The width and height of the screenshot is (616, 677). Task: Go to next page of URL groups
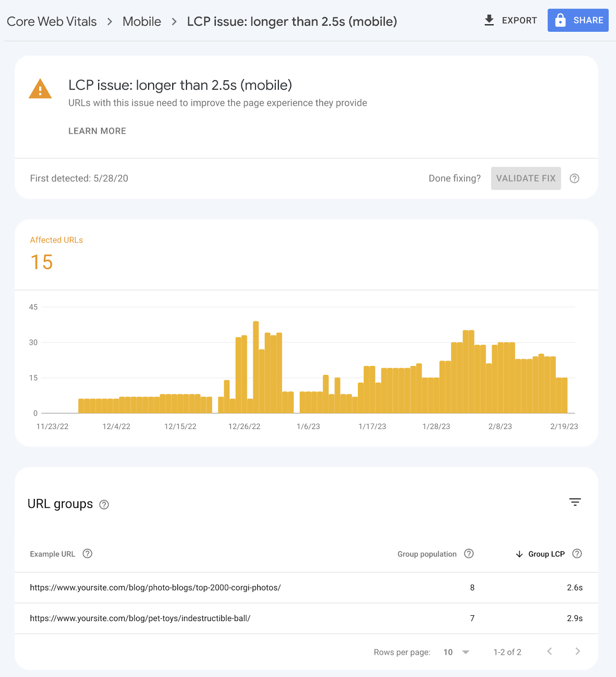577,652
